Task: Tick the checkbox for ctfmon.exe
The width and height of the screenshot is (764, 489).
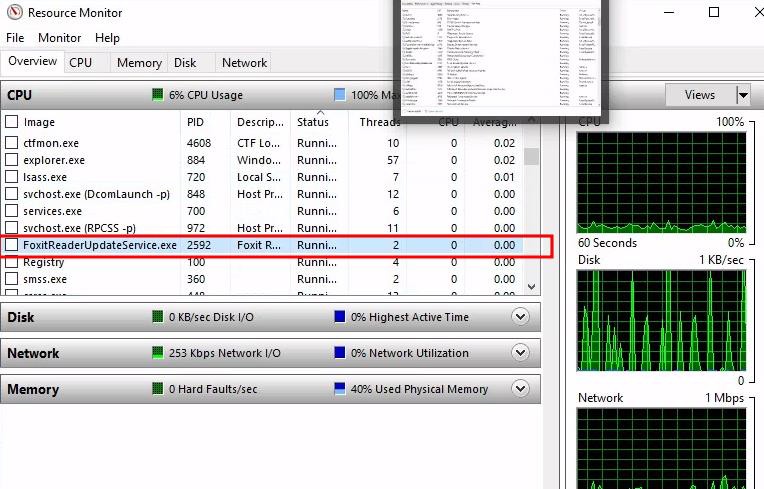Action: pyautogui.click(x=12, y=143)
